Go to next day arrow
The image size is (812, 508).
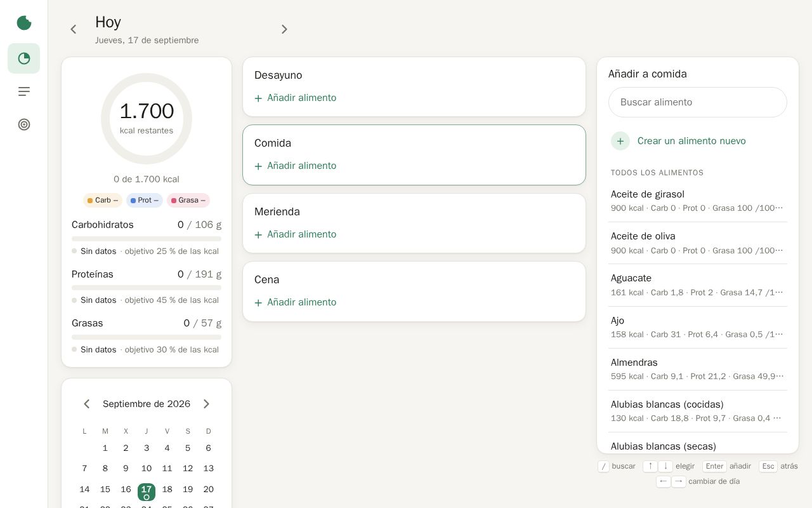(284, 29)
